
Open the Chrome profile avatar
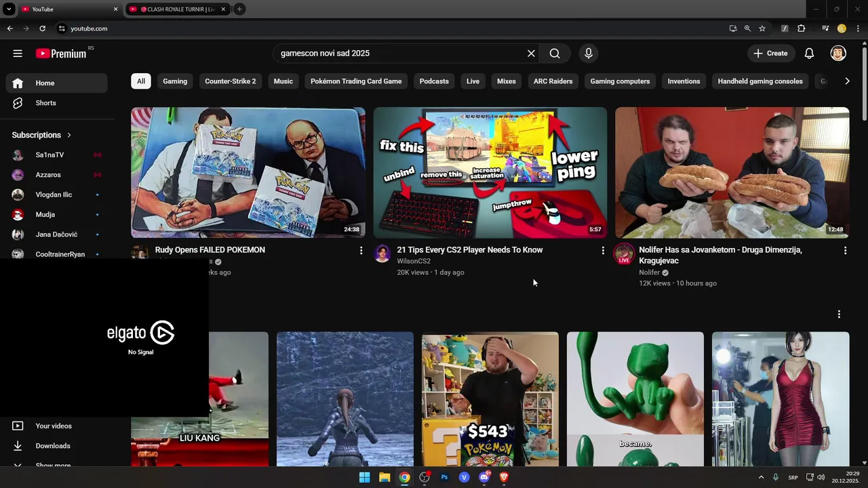click(842, 28)
